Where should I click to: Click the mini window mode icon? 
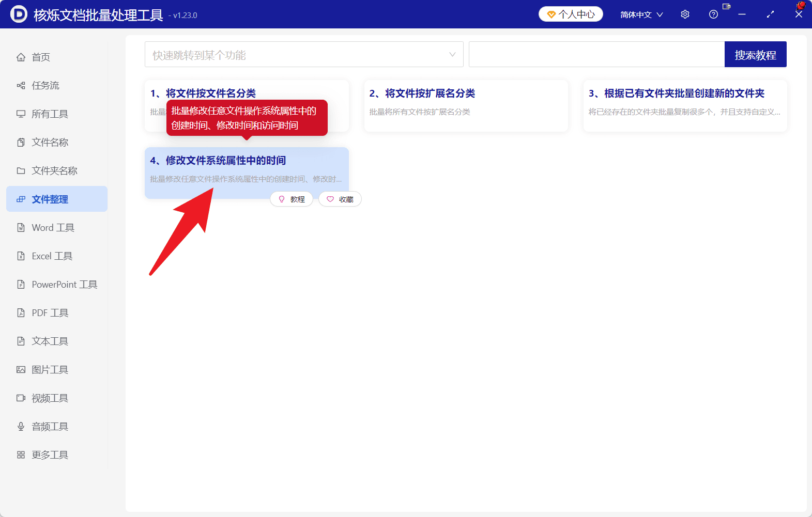(x=727, y=6)
